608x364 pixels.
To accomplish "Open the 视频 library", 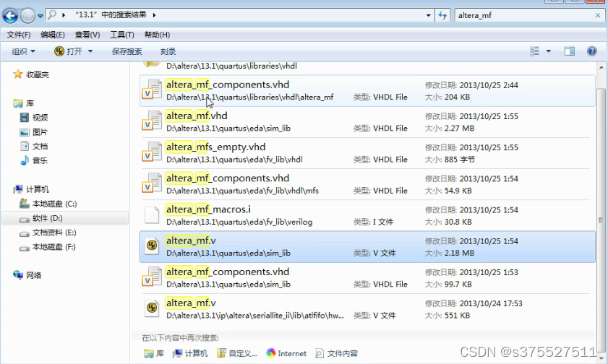I will click(x=34, y=117).
